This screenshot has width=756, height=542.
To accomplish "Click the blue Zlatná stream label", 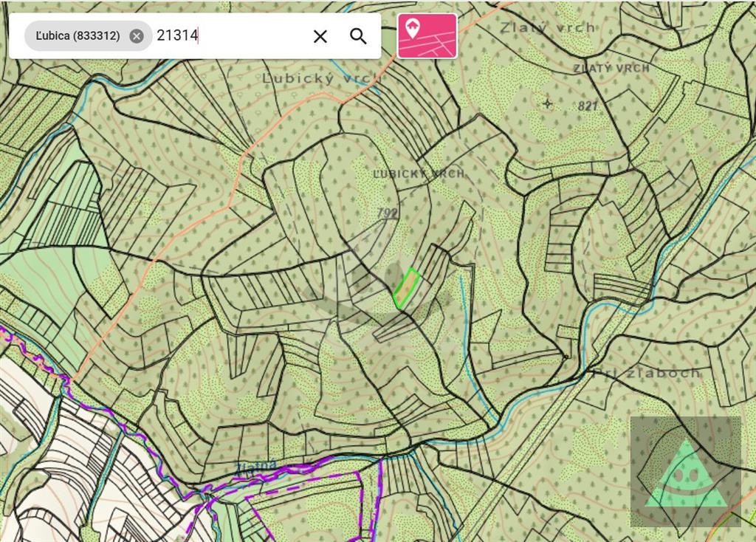I will tap(256, 467).
